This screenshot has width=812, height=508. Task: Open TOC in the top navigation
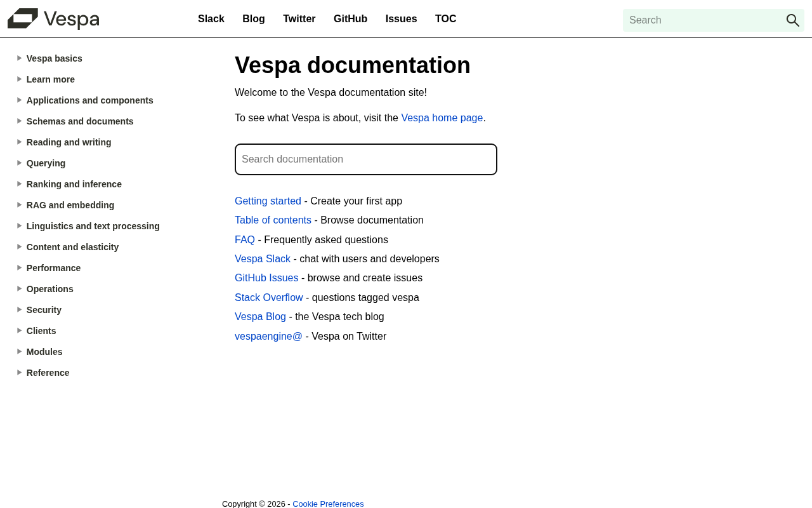coord(446,19)
